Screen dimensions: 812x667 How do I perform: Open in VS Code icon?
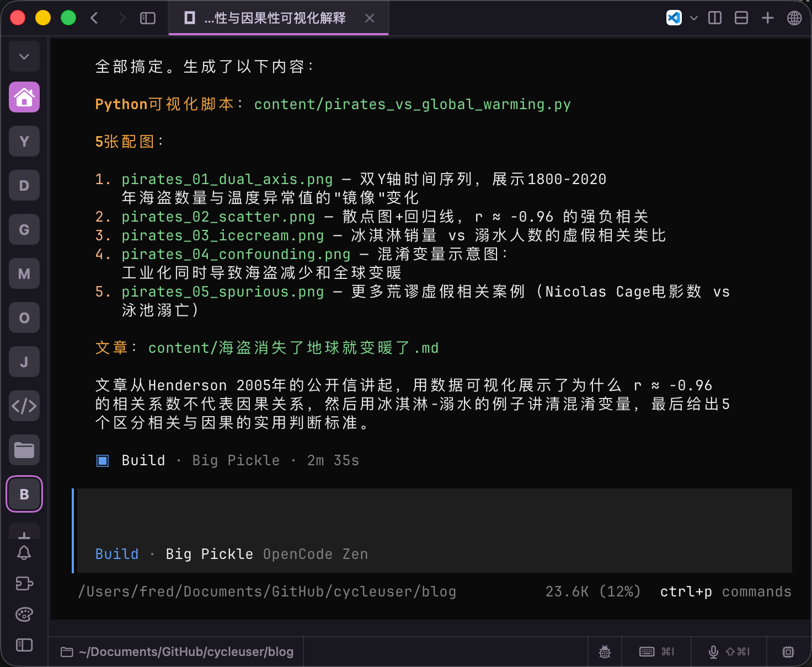pos(674,18)
